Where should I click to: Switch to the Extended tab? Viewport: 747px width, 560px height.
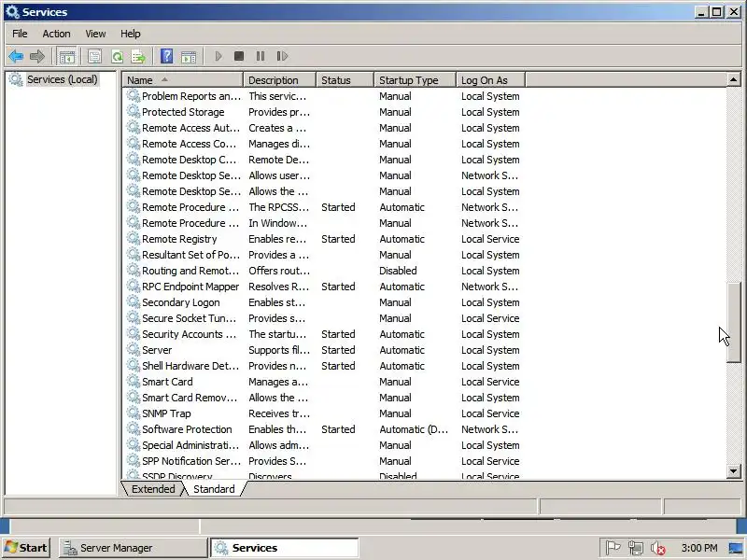[x=153, y=489]
